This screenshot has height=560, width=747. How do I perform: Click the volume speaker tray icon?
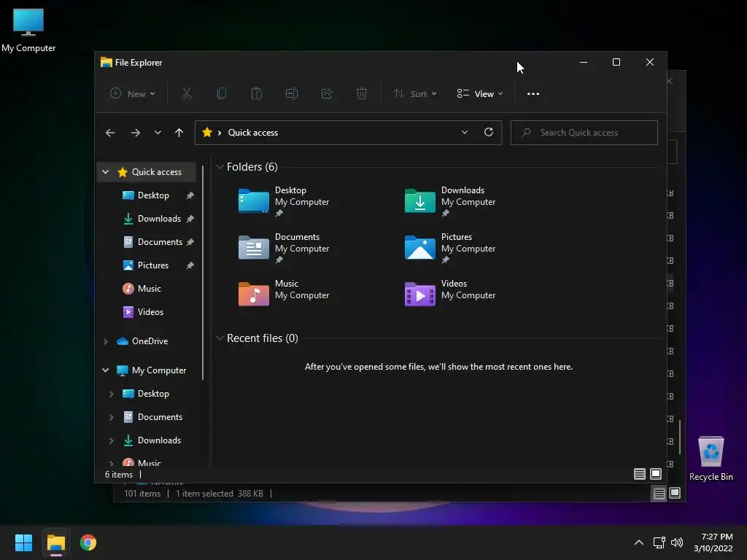pyautogui.click(x=676, y=542)
